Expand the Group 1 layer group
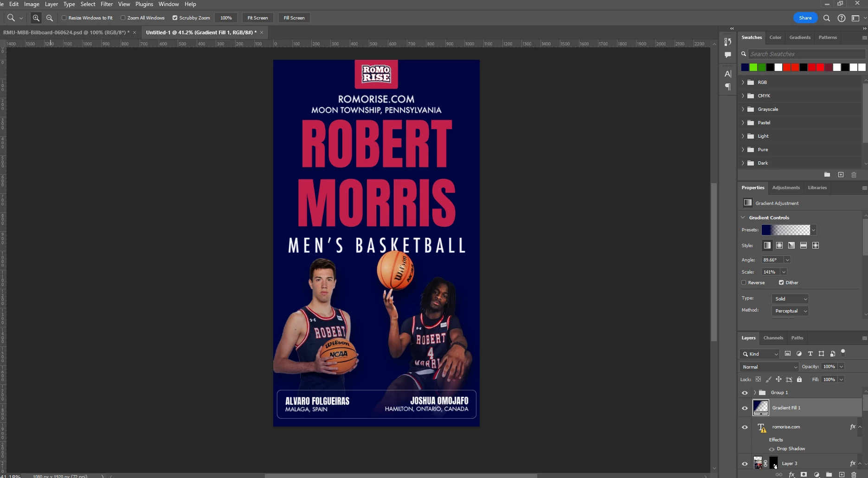This screenshot has height=478, width=868. (755, 393)
